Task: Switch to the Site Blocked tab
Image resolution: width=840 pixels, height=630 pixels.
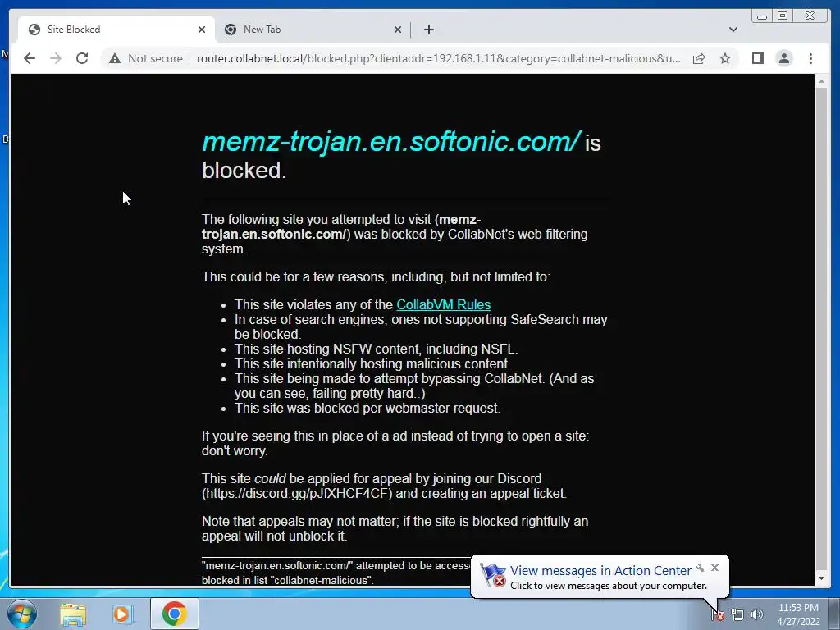Action: [116, 30]
